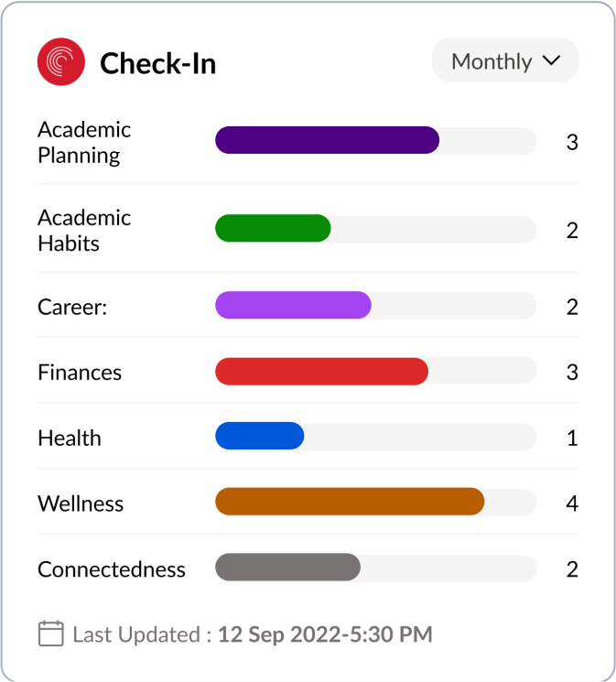Open the Academic Habits category label
The height and width of the screenshot is (682, 616).
coord(84,231)
